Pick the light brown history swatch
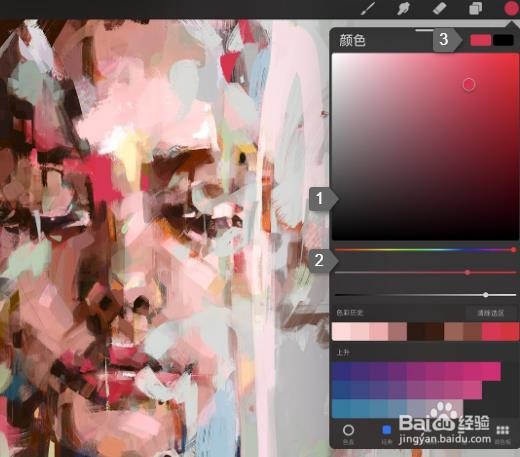 [454, 331]
